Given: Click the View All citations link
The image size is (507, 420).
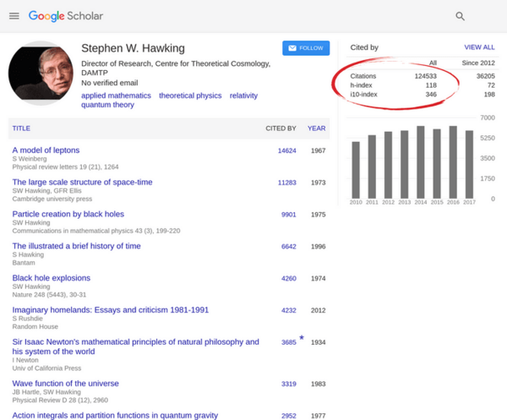Looking at the screenshot, I should [479, 47].
